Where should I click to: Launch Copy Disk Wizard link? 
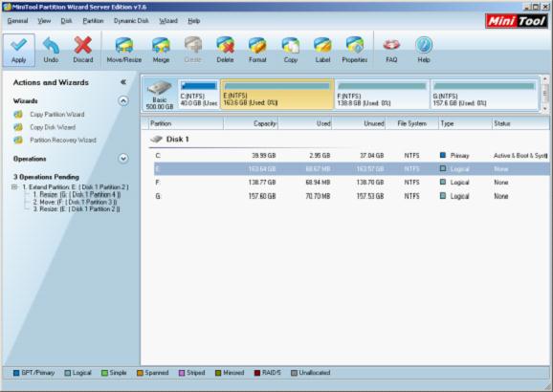53,127
